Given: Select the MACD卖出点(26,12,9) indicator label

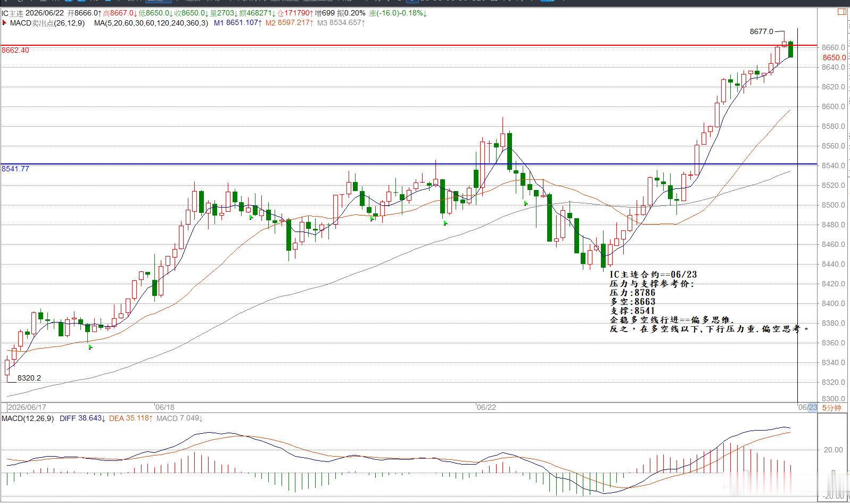Looking at the screenshot, I should pos(47,23).
